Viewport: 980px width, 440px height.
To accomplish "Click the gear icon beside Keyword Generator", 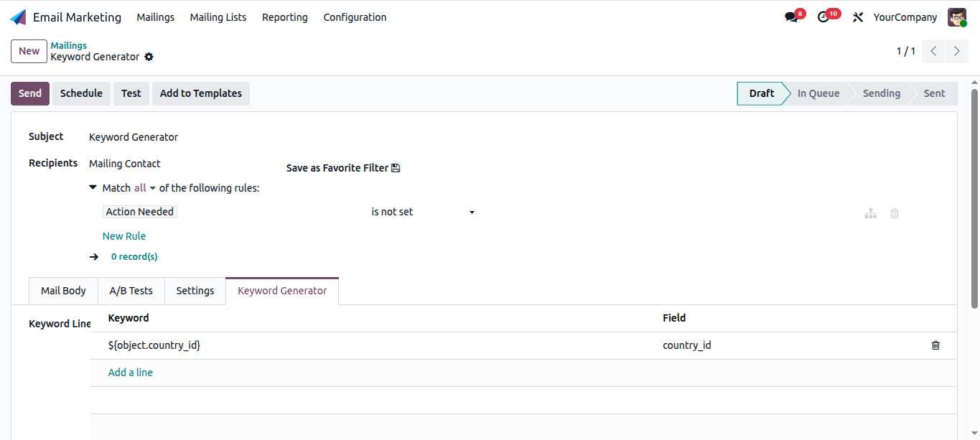I will coord(149,57).
